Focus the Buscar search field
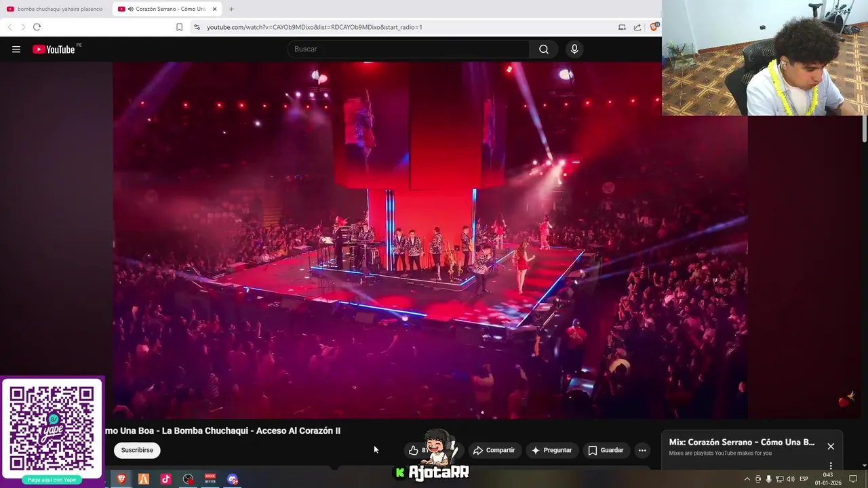The image size is (868, 488). (x=409, y=49)
